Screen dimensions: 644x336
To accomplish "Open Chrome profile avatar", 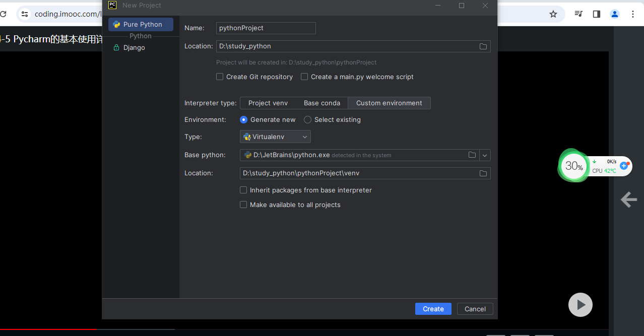I will [x=615, y=14].
